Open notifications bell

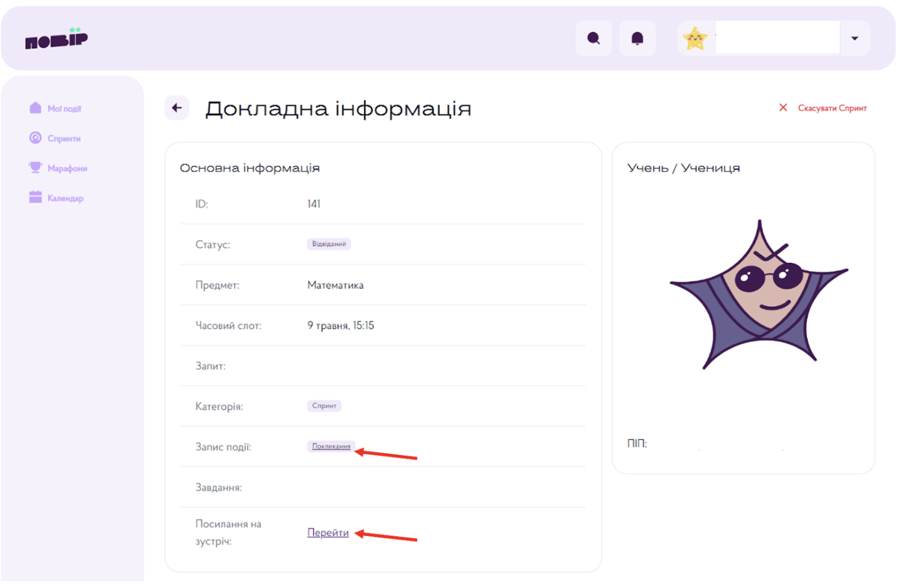(637, 39)
